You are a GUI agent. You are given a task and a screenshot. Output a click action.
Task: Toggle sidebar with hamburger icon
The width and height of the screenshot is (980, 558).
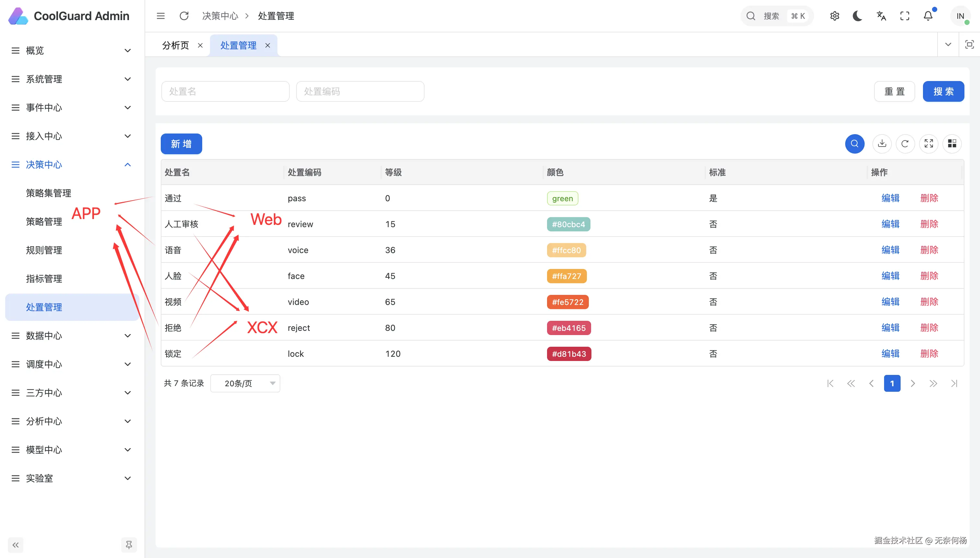click(161, 16)
